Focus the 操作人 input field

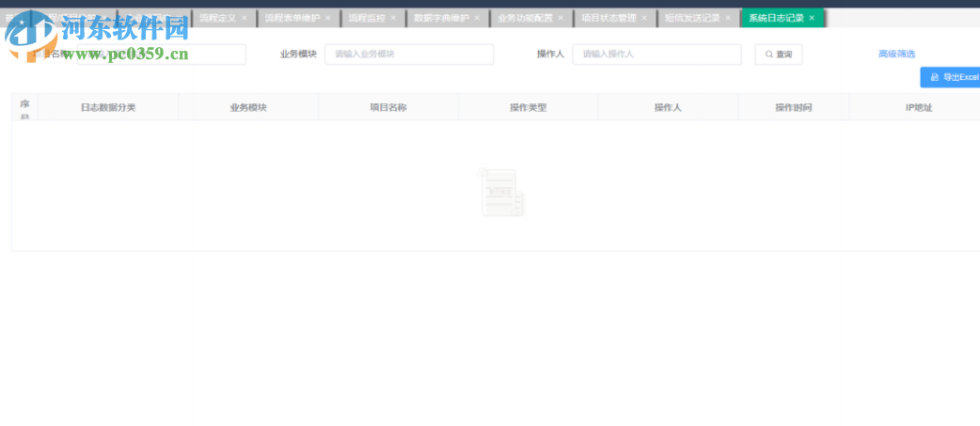[x=656, y=55]
